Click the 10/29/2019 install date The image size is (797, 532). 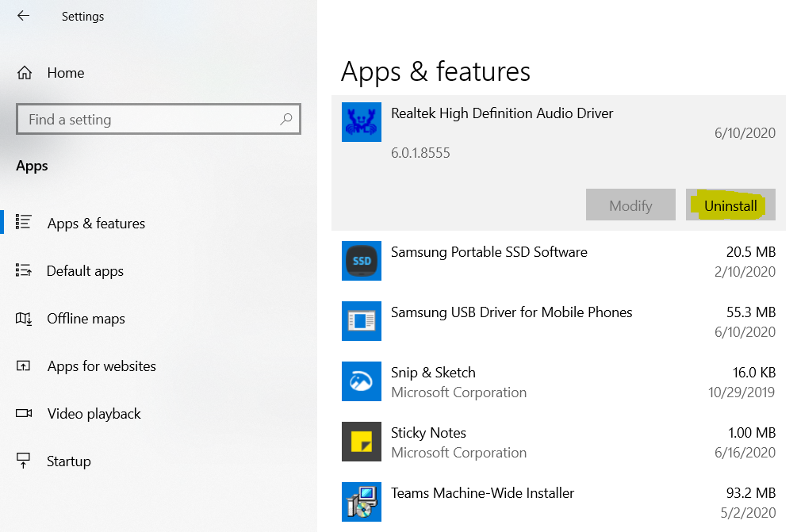point(741,392)
